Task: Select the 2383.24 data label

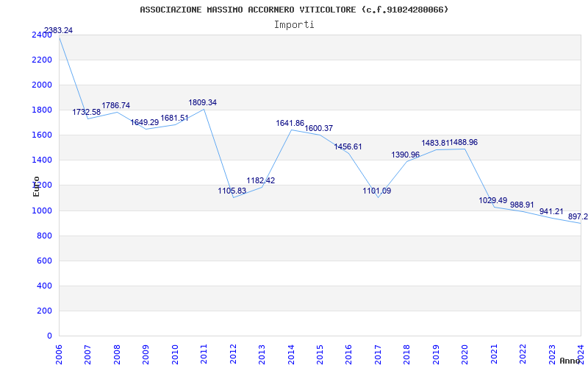Action: point(59,30)
